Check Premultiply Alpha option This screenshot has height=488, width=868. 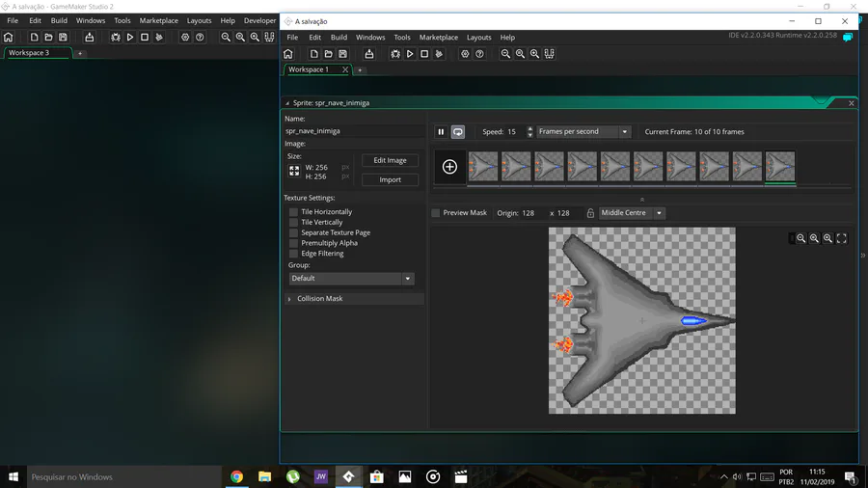click(x=293, y=243)
